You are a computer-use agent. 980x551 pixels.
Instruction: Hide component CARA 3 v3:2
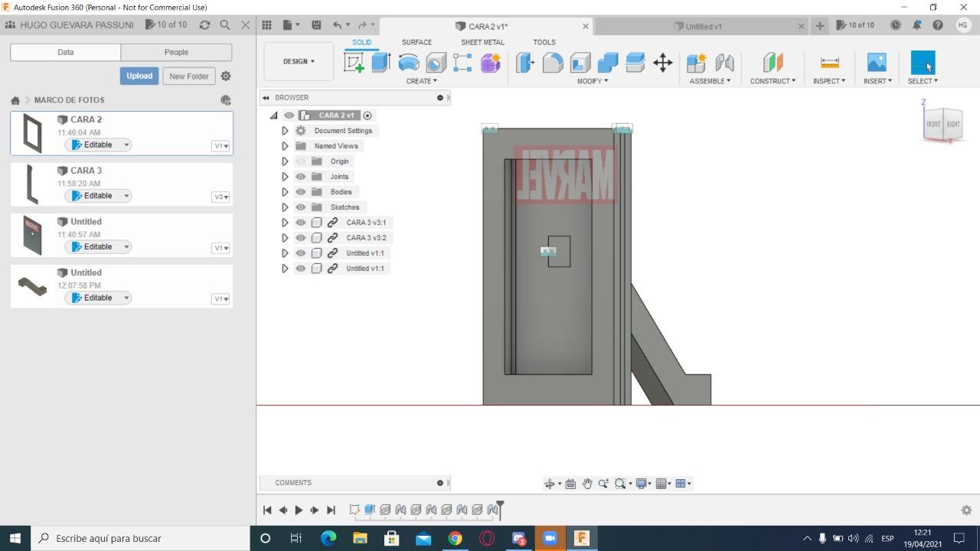click(x=301, y=238)
